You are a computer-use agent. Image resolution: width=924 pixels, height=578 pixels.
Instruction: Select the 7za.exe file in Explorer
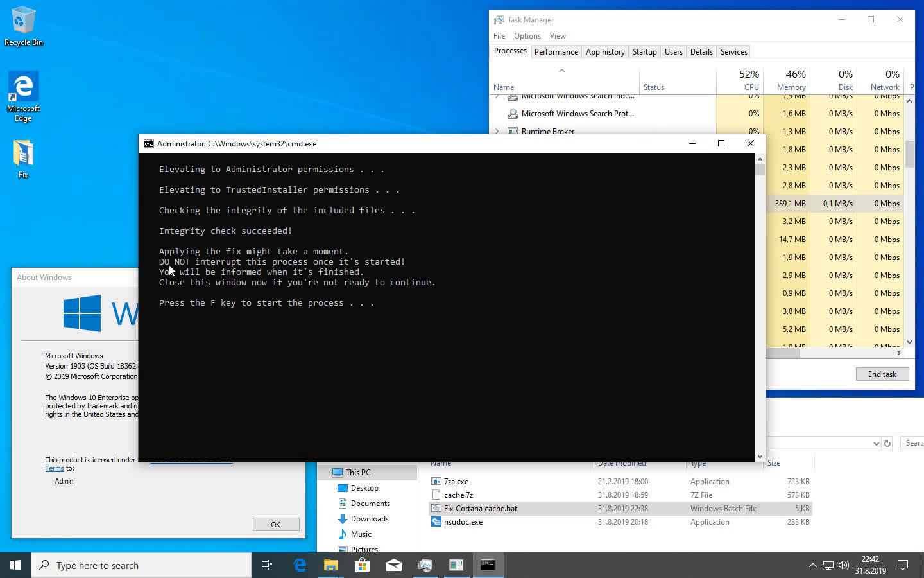(x=456, y=482)
